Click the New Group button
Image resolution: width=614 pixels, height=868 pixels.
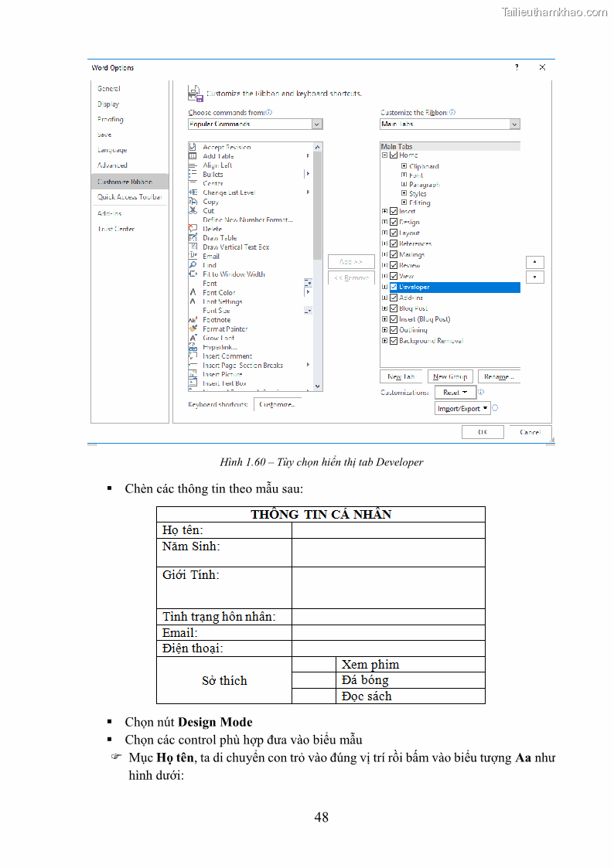click(450, 376)
